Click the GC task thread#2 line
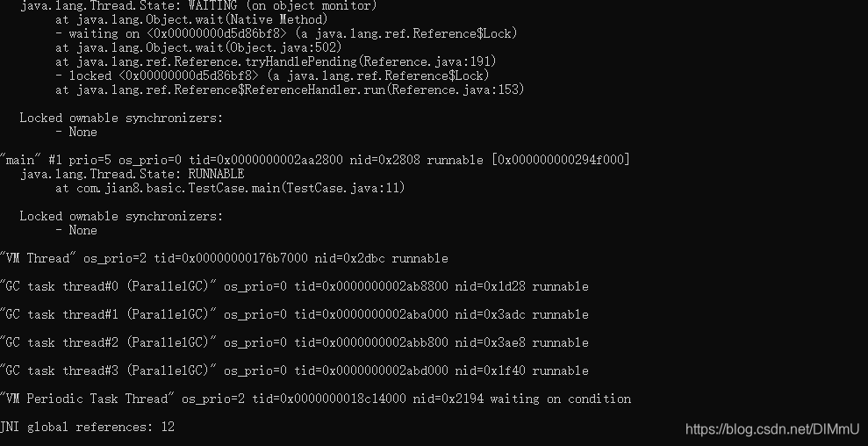This screenshot has width=868, height=446. point(295,343)
